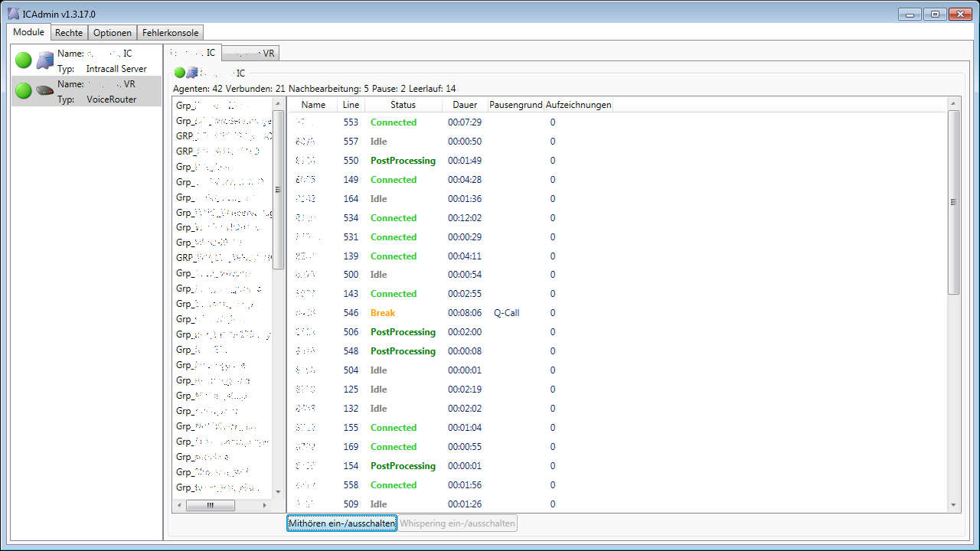Select agent row with line 553
The height and width of the screenshot is (551, 980).
pos(618,122)
